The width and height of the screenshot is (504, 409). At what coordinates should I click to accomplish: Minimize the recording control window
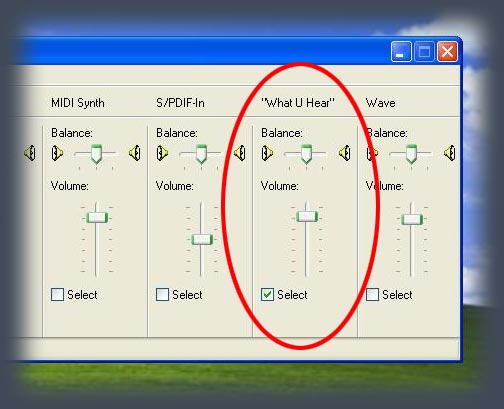401,52
